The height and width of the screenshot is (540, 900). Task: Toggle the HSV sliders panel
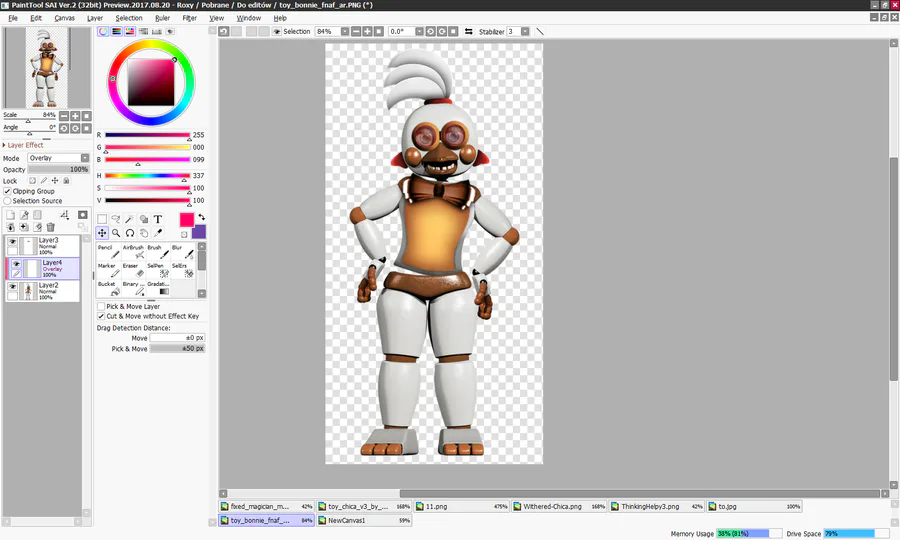pos(130,32)
